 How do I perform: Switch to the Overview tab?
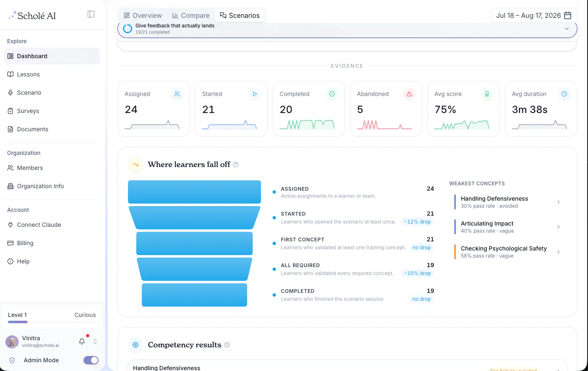143,15
